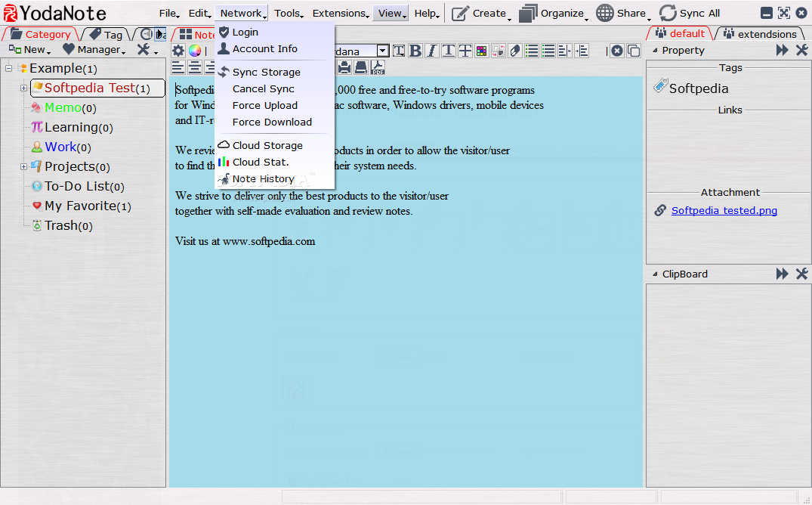Open the File menu
The image size is (812, 505).
[x=169, y=14]
